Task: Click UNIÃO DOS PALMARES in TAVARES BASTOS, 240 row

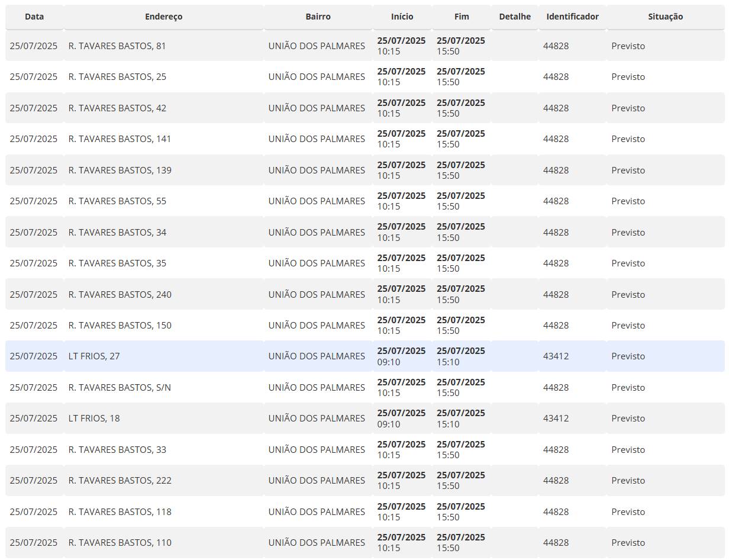Action: pos(317,294)
